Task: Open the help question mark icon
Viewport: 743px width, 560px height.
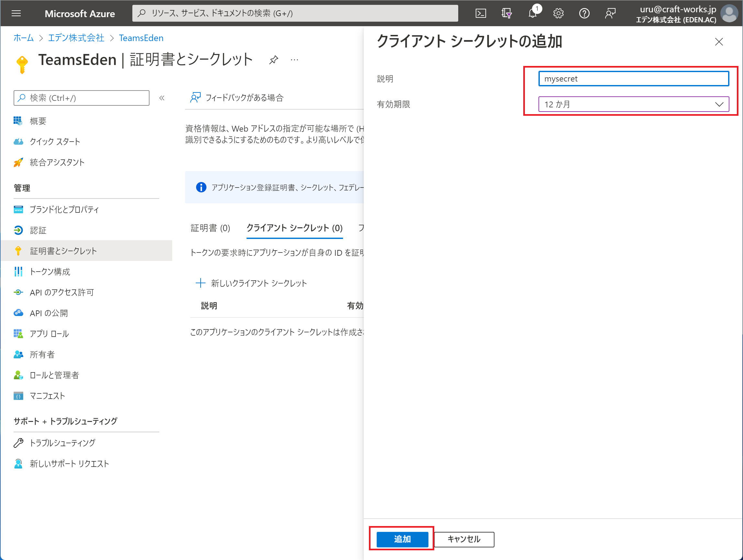Action: pyautogui.click(x=584, y=14)
